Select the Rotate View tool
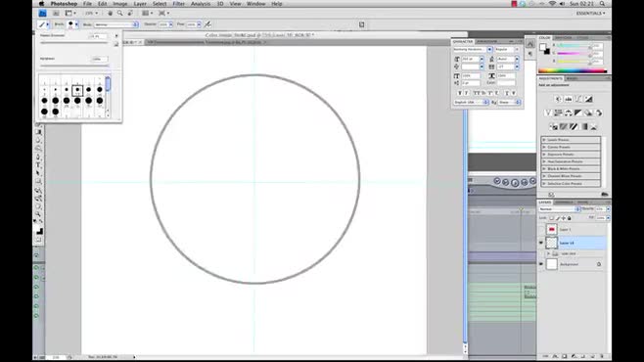644x362 pixels. 130,13
